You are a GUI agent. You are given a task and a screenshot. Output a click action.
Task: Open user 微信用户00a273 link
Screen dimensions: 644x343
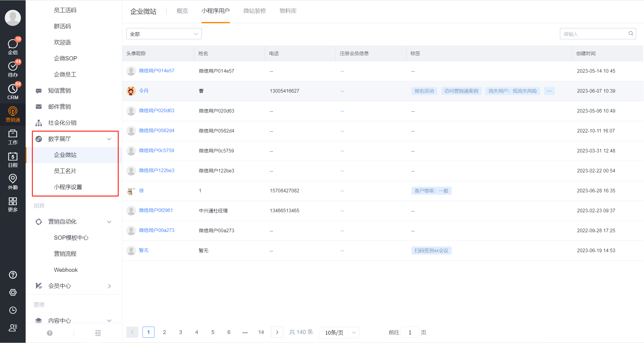[157, 230]
